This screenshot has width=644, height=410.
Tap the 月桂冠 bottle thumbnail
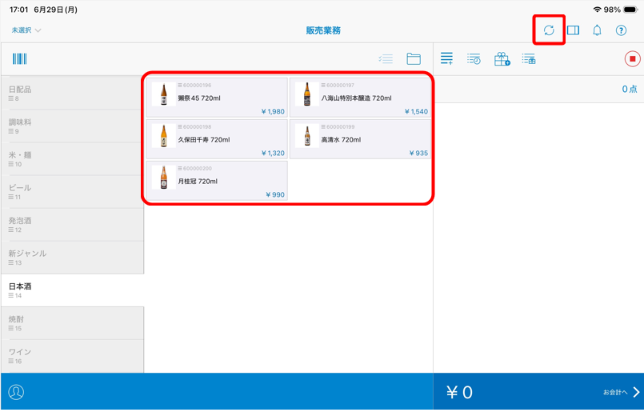pos(163,177)
